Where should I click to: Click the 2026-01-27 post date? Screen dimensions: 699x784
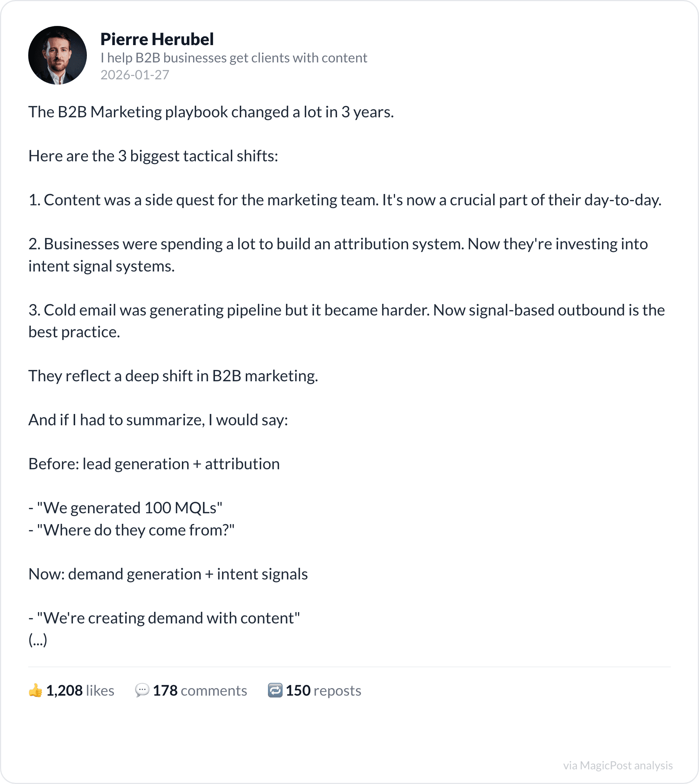(x=135, y=74)
